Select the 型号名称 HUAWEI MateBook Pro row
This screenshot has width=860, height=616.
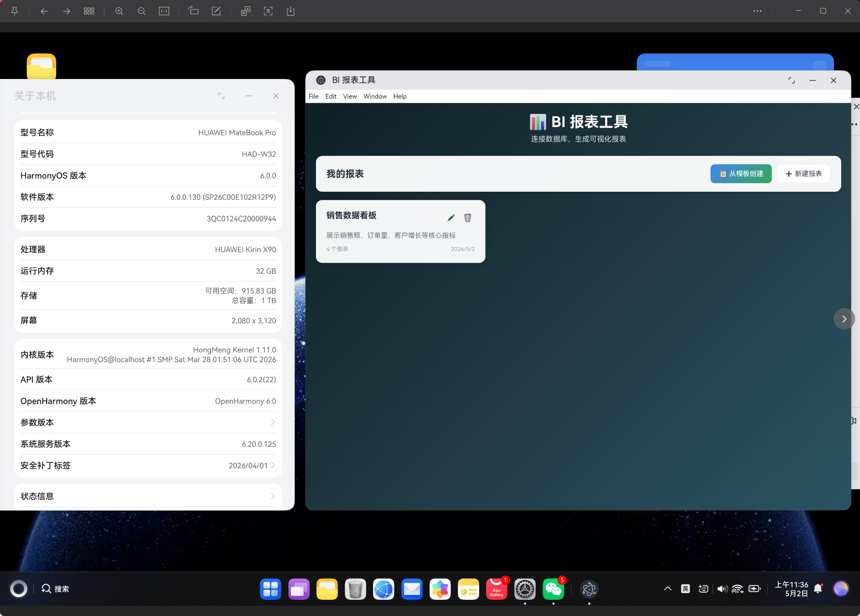148,132
